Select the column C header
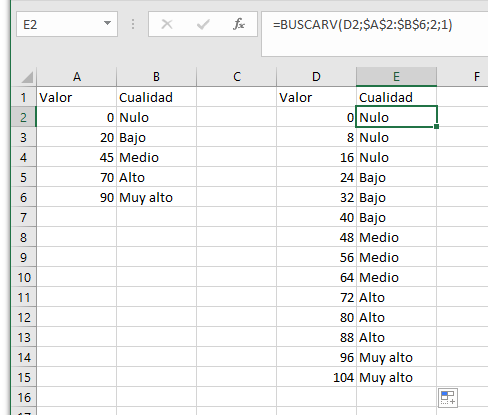The width and height of the screenshot is (488, 415). tap(237, 77)
